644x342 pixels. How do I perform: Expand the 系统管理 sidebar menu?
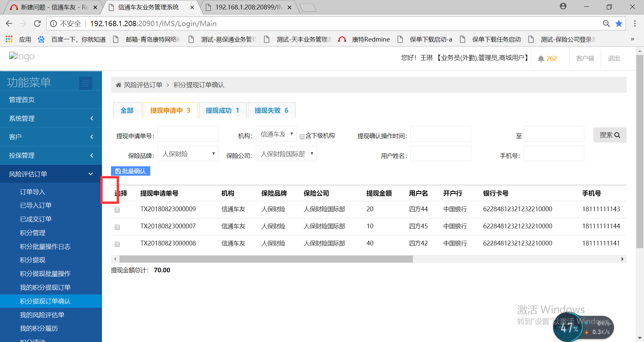click(51, 118)
